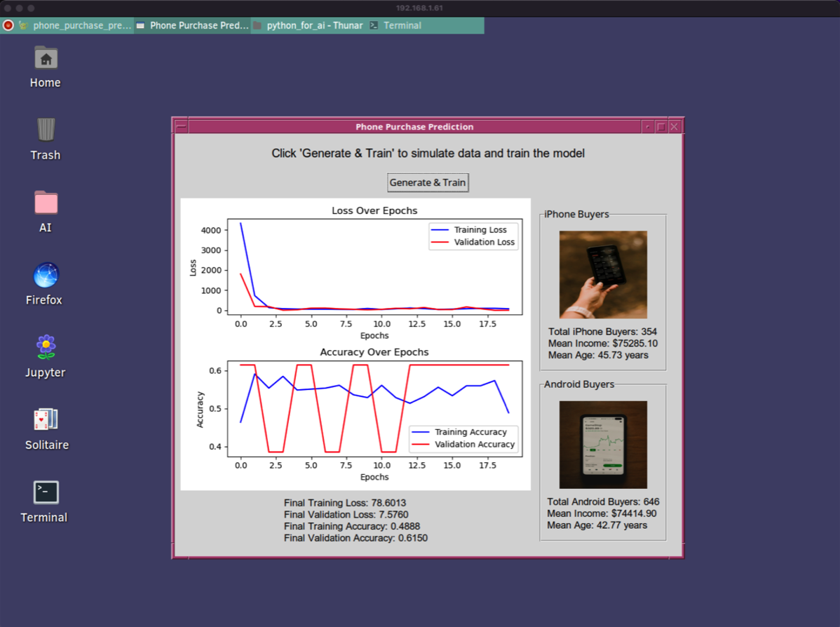Click the Android Buyers photo thumbnail

[603, 445]
